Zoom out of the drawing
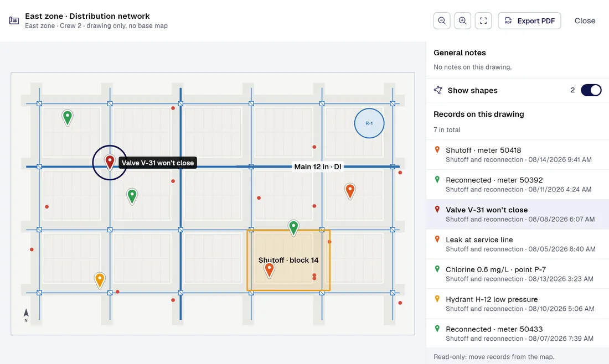Image resolution: width=609 pixels, height=364 pixels. click(x=442, y=20)
